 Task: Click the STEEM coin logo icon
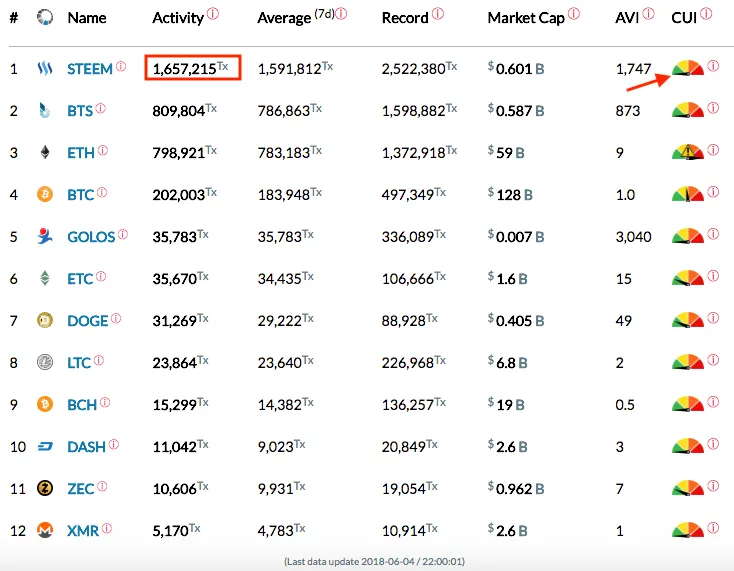(x=45, y=69)
